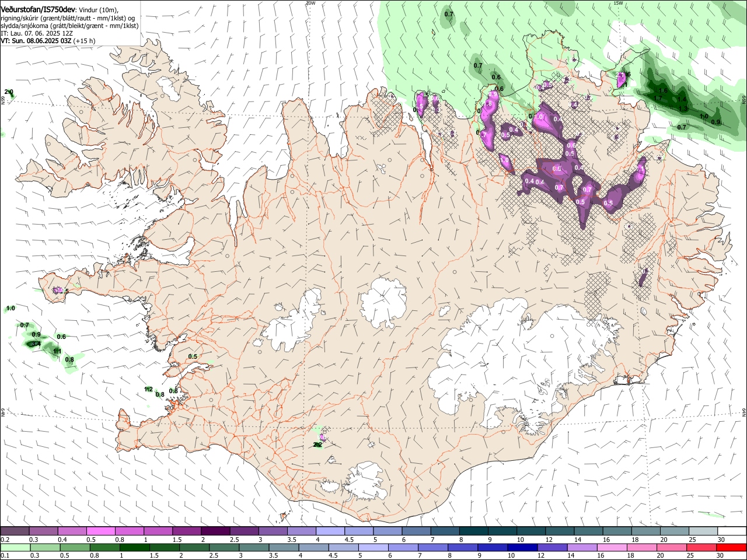This screenshot has height=560, width=747.
Task: Click the '1.3' precipitation value on map
Action: pos(684,109)
